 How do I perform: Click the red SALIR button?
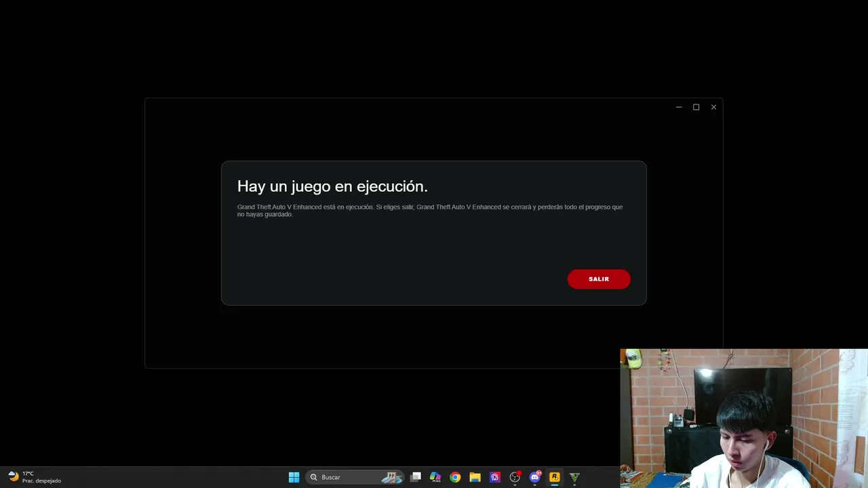click(599, 279)
